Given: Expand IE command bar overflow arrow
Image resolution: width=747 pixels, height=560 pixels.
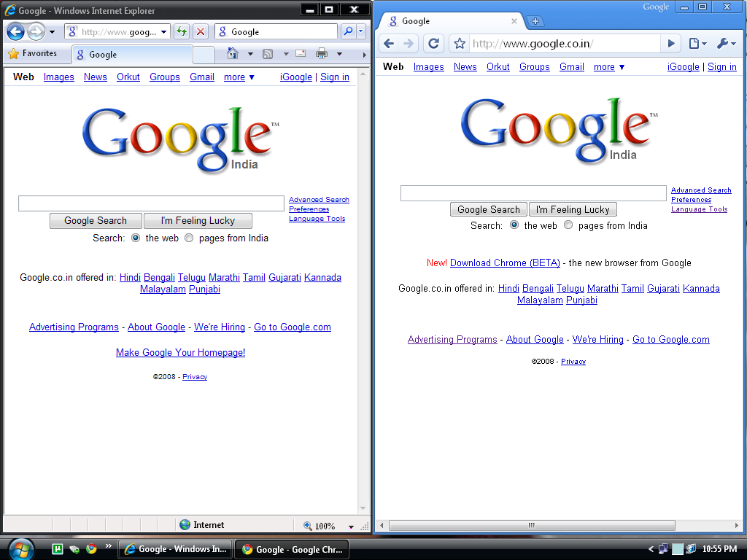Looking at the screenshot, I should [365, 54].
